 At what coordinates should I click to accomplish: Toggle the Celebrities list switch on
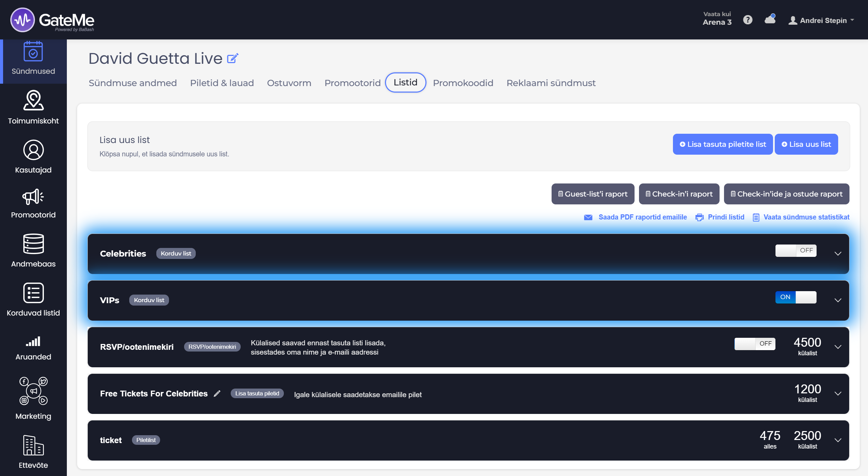click(796, 251)
